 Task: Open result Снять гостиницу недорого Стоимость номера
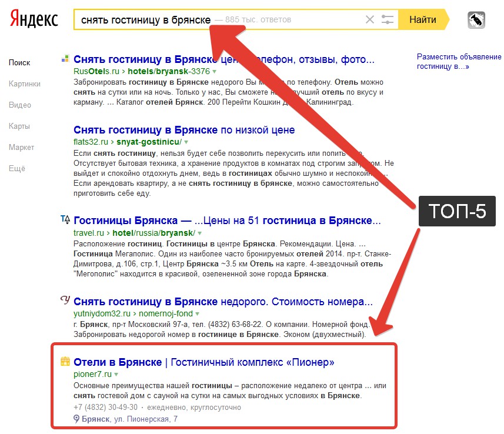(x=223, y=302)
